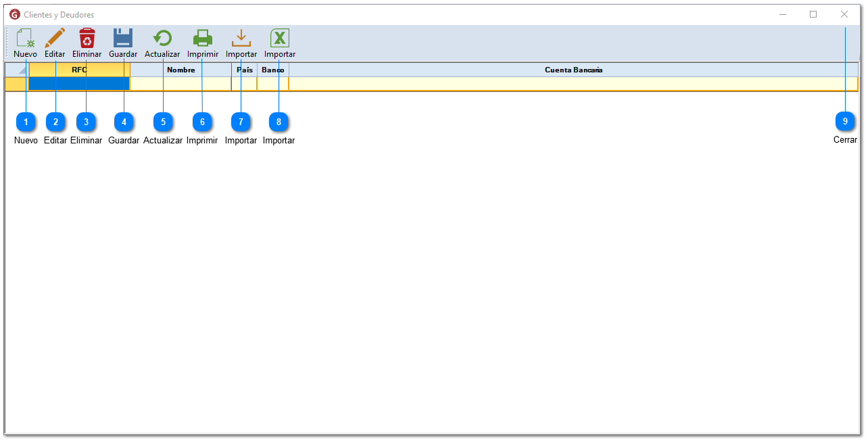868x441 pixels.
Task: Click the Nuevo toolbar icon
Action: click(x=25, y=43)
